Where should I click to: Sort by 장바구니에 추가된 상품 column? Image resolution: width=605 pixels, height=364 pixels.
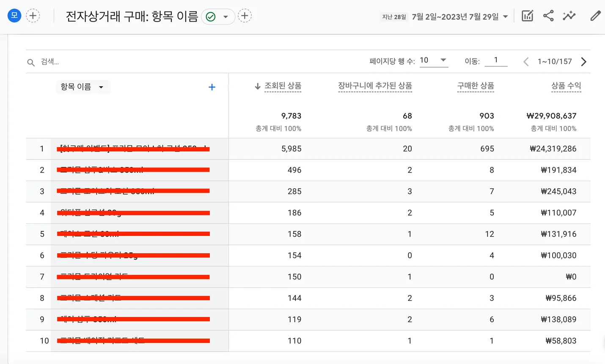[375, 86]
